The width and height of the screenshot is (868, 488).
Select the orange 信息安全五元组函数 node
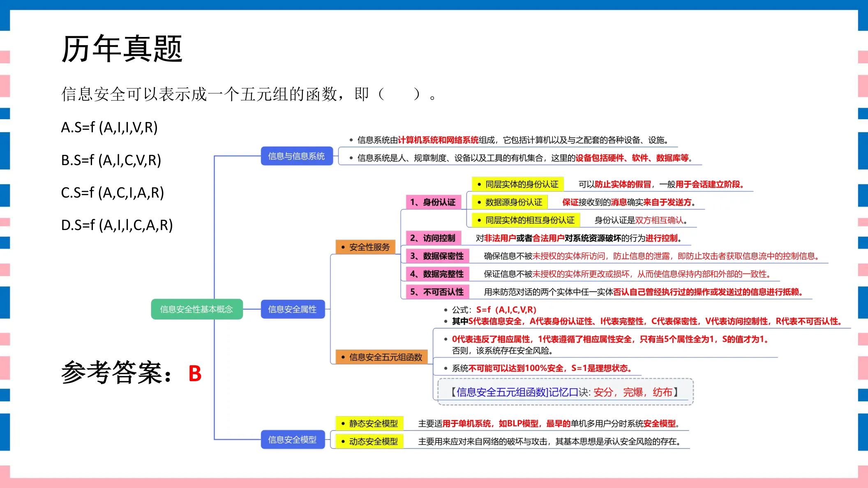(x=382, y=357)
